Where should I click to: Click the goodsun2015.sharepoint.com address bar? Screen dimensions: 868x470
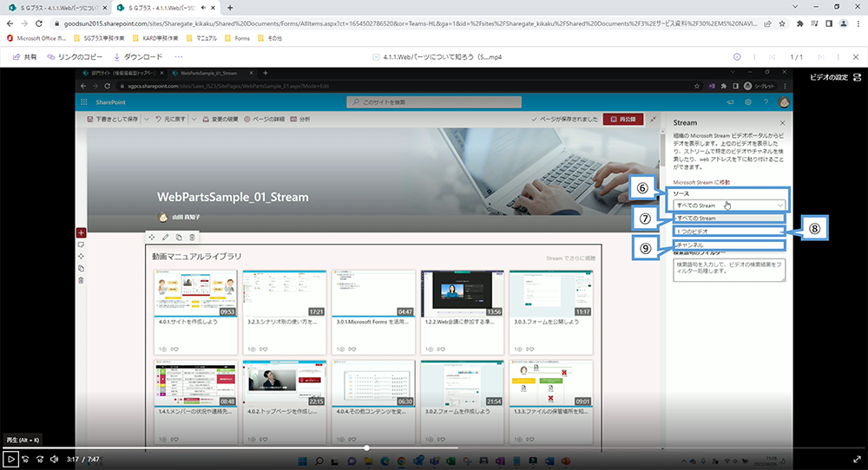410,23
